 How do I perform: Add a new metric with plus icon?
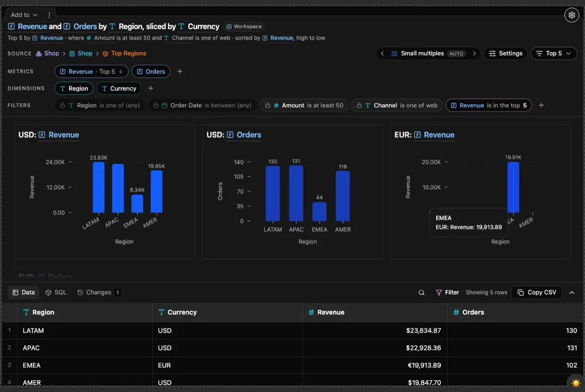pyautogui.click(x=179, y=71)
